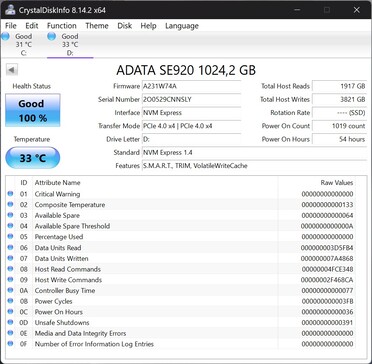Screen dimensions: 372x364
Task: Click Power On Hours value 54 hours
Action: click(x=340, y=139)
